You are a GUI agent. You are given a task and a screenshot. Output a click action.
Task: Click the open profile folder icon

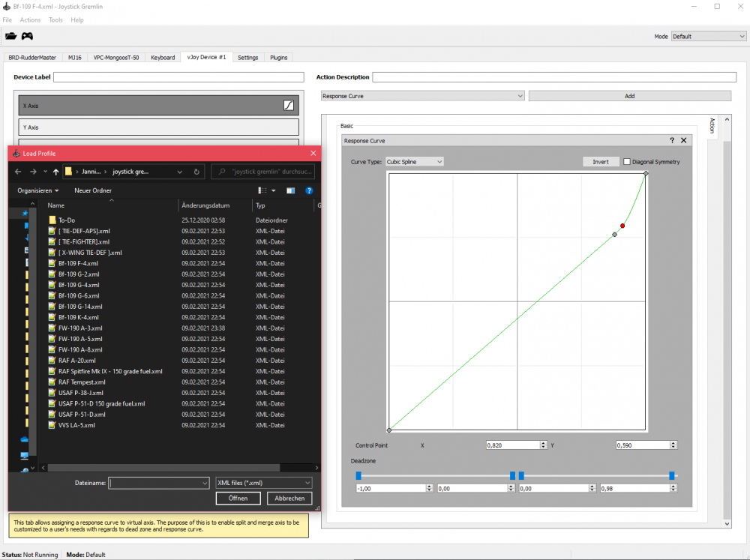coord(10,36)
